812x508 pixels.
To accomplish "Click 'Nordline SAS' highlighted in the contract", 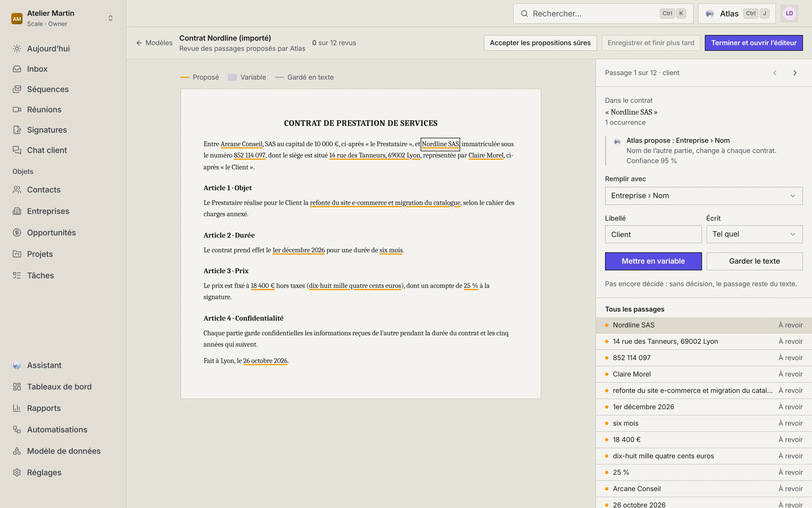I will (x=440, y=144).
